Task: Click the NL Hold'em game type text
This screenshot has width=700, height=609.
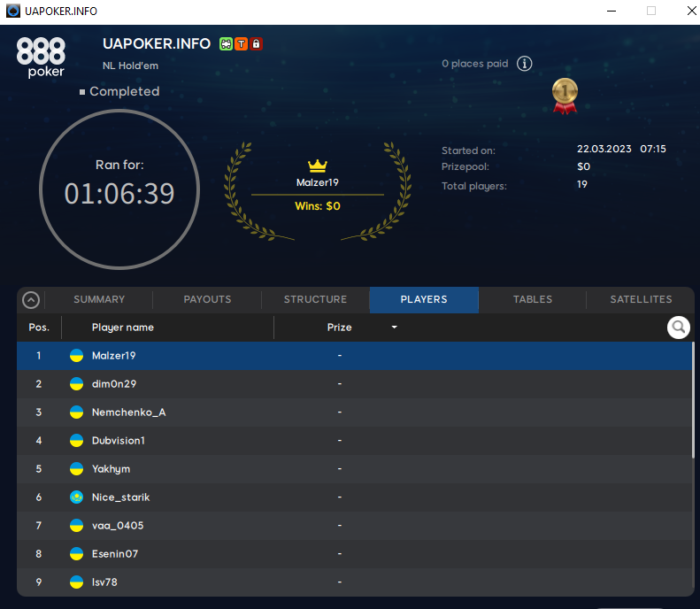Action: pyautogui.click(x=130, y=66)
